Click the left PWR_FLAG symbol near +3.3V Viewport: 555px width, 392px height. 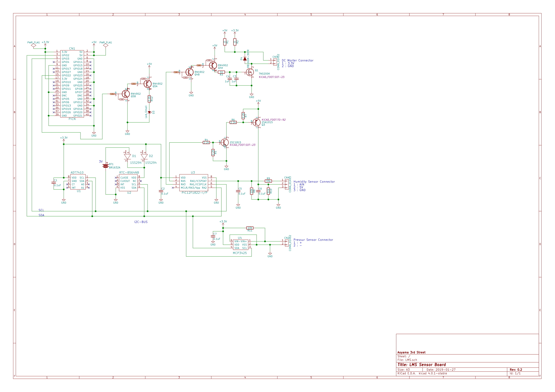tap(34, 45)
